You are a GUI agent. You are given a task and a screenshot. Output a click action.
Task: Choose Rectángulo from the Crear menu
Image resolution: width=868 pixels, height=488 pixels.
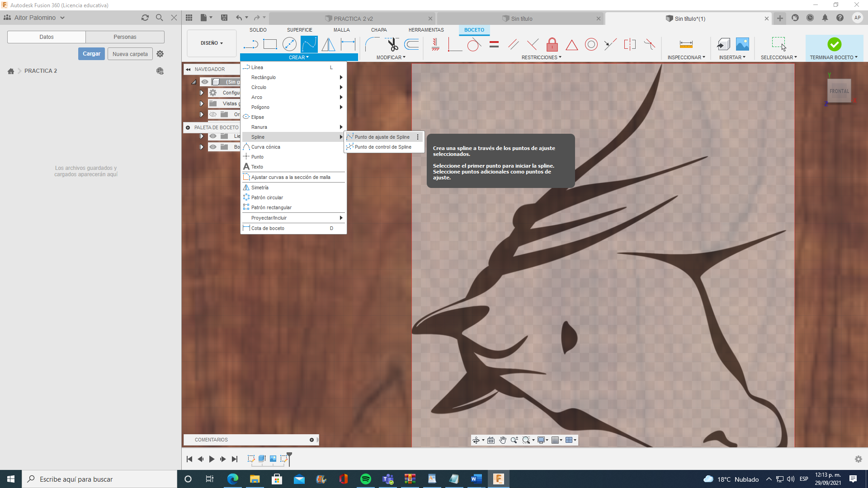coord(293,77)
